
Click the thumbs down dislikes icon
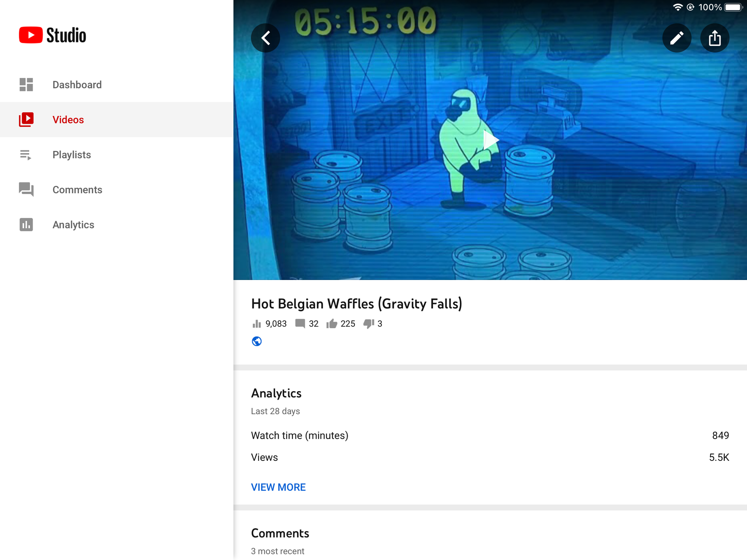(x=368, y=324)
